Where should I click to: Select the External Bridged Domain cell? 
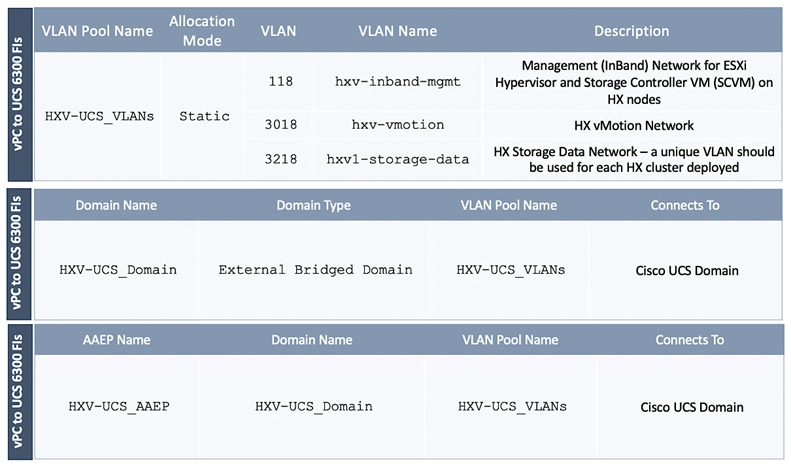point(315,269)
